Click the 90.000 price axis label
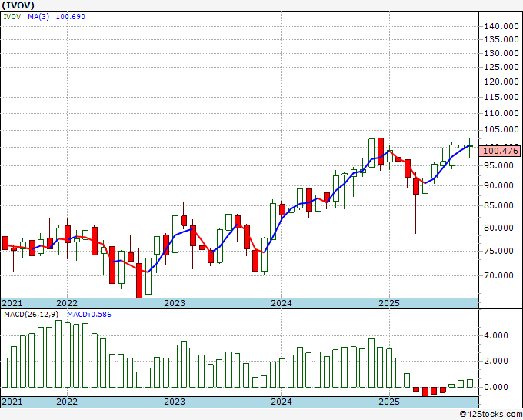Image resolution: width=523 pixels, height=420 pixels. (x=498, y=186)
